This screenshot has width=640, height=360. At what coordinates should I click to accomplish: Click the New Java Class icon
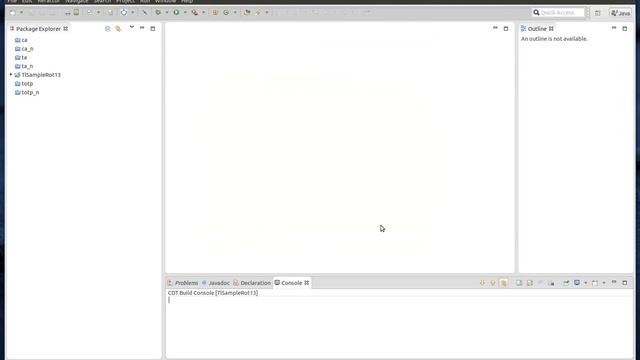point(226,13)
